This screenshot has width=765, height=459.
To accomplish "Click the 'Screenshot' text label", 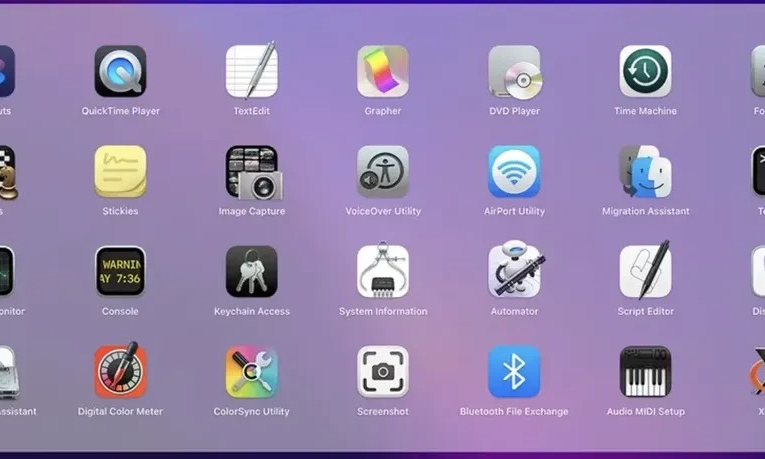I will click(383, 411).
